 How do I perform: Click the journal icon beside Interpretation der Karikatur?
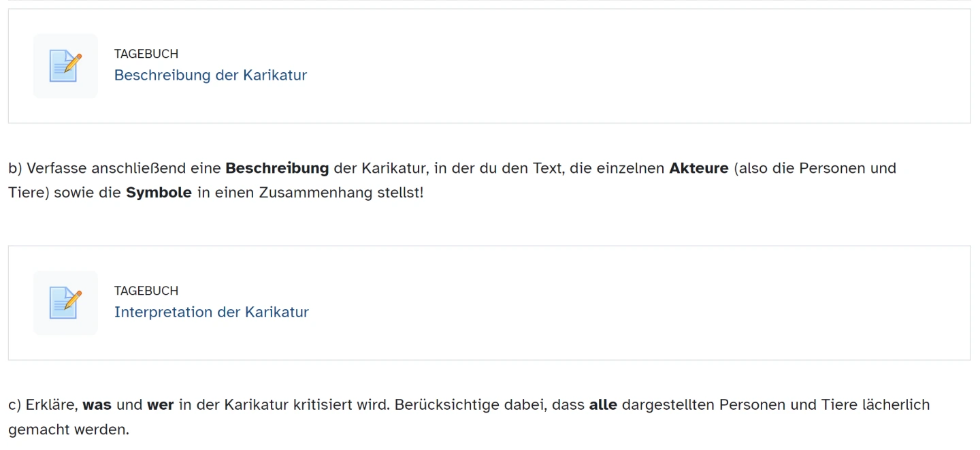(65, 303)
